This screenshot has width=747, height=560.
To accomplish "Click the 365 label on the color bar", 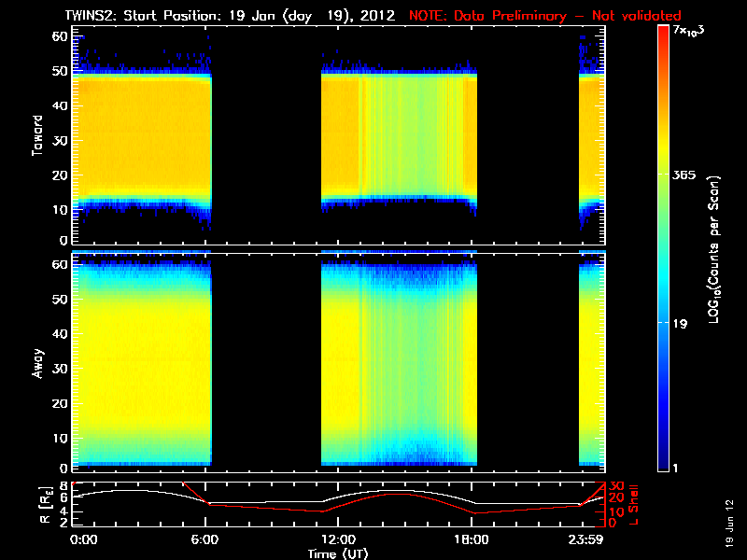I will tap(684, 175).
